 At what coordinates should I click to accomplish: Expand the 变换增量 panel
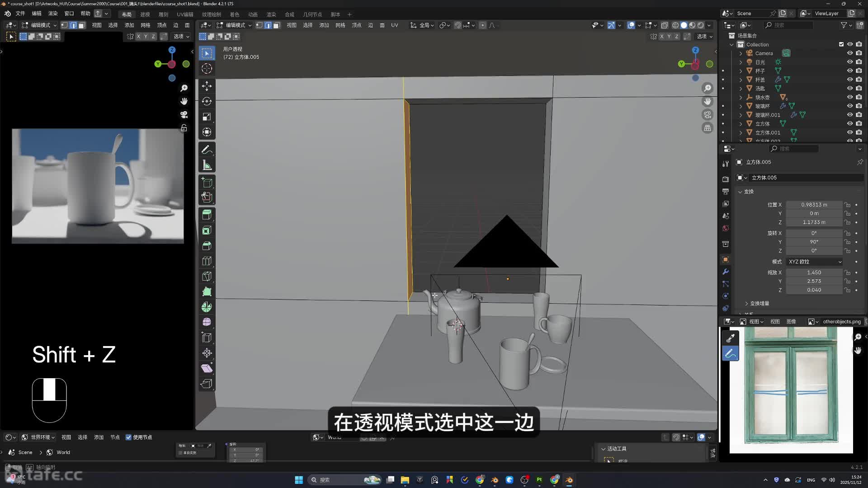pos(759,303)
